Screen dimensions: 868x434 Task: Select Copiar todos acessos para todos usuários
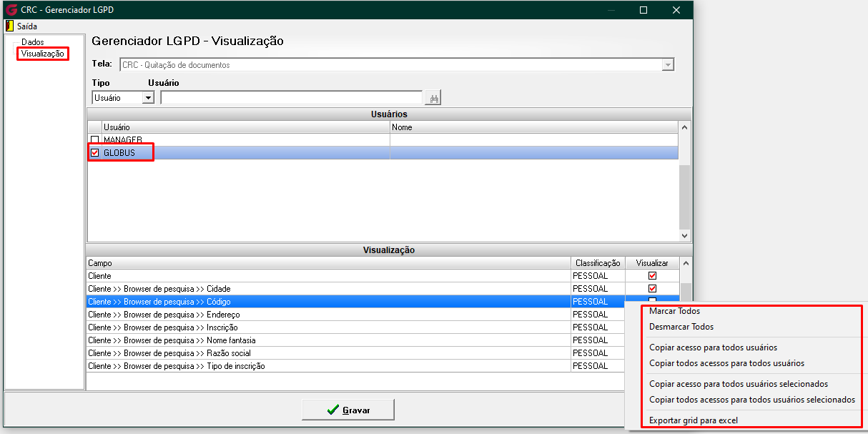click(726, 363)
